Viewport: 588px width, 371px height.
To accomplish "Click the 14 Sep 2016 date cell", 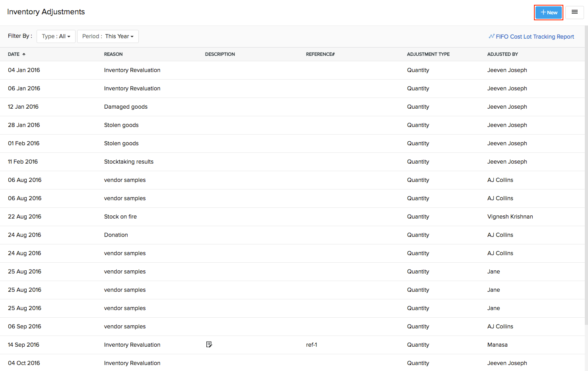I will [x=23, y=345].
